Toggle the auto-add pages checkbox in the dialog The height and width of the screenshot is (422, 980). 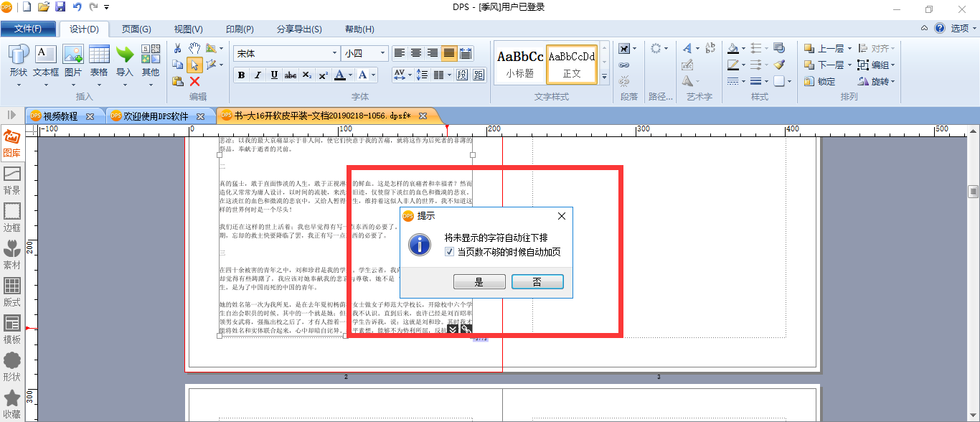click(449, 252)
